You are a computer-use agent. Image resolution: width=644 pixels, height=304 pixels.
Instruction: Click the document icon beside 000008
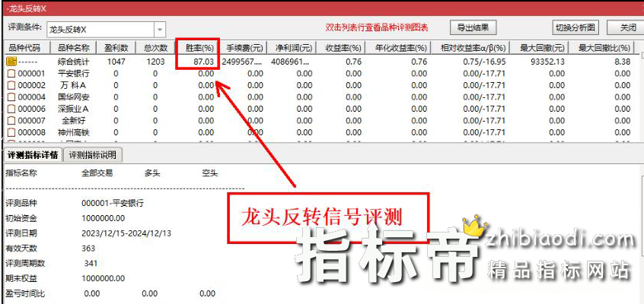point(12,132)
